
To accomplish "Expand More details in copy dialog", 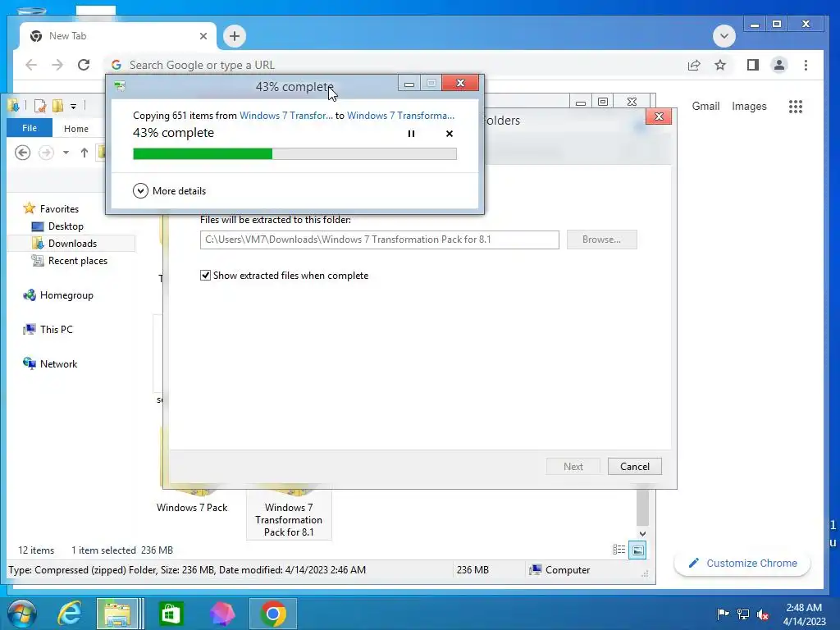I will (x=169, y=190).
